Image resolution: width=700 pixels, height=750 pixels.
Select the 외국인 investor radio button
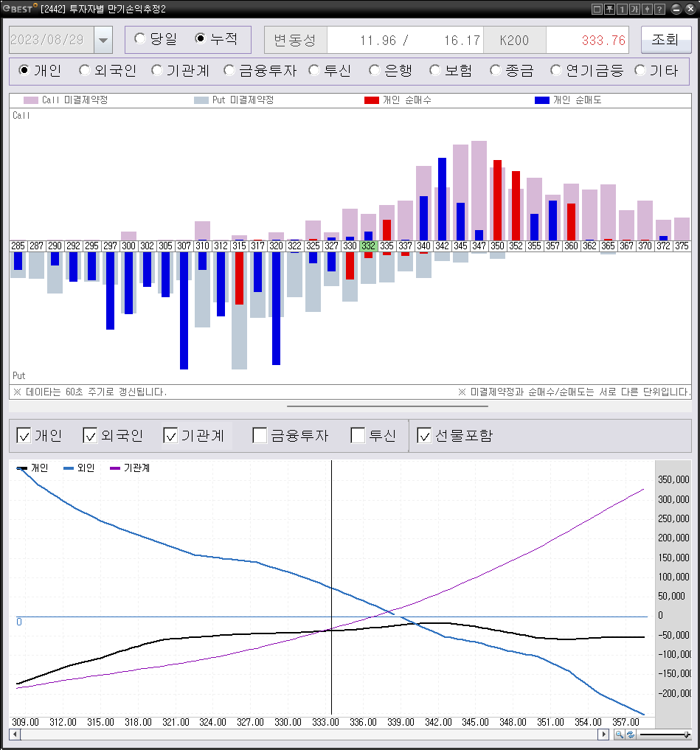point(85,70)
